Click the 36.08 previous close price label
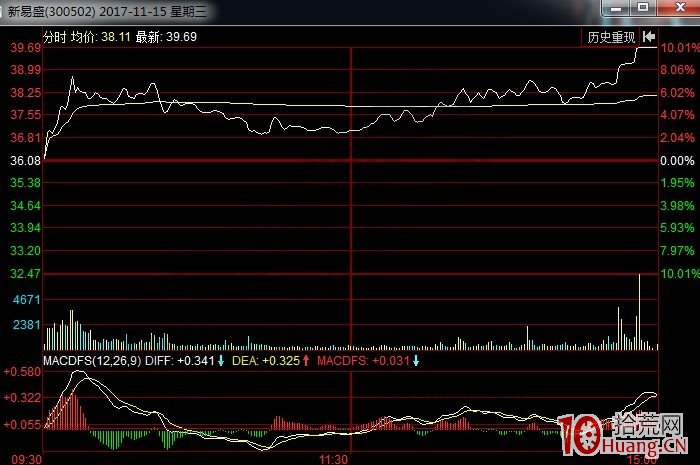The image size is (700, 465). (x=25, y=161)
